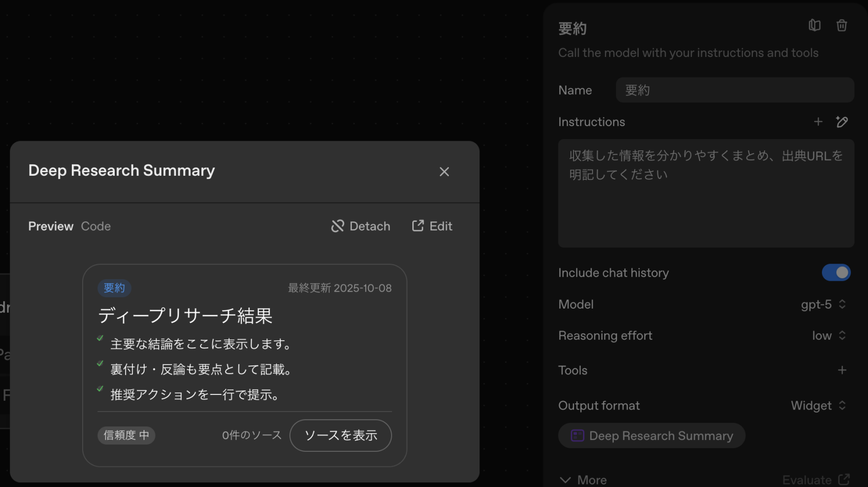868x487 pixels.
Task: Click the Detach widget button
Action: (361, 226)
